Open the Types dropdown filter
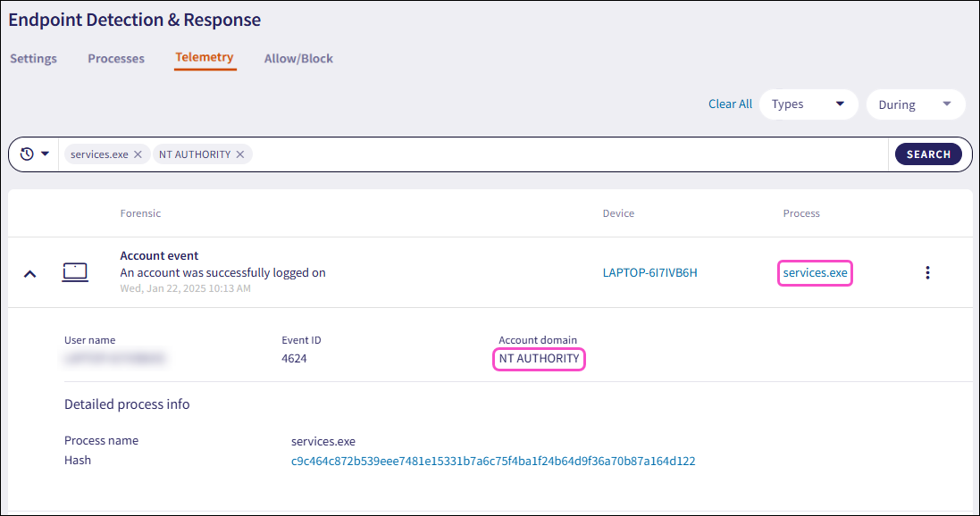980x516 pixels. pos(808,104)
